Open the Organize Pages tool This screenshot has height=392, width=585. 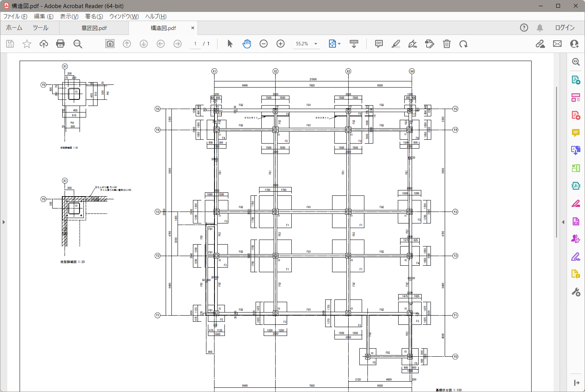(x=576, y=98)
